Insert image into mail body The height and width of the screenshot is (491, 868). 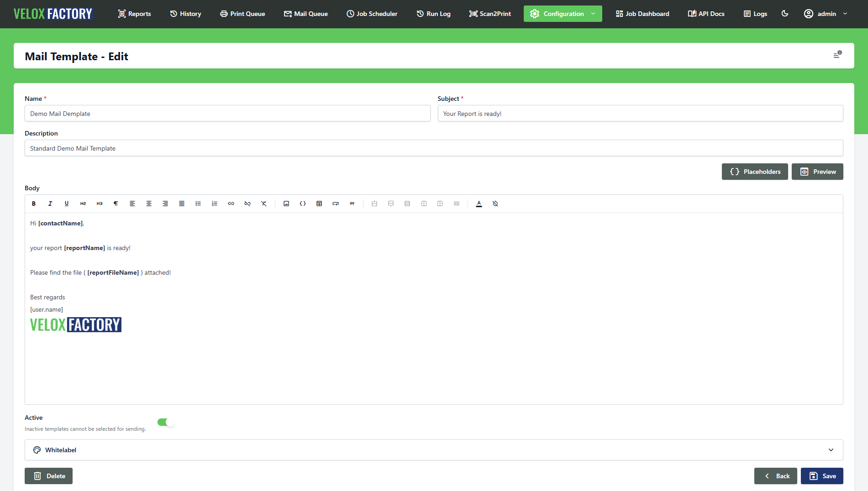coord(286,204)
